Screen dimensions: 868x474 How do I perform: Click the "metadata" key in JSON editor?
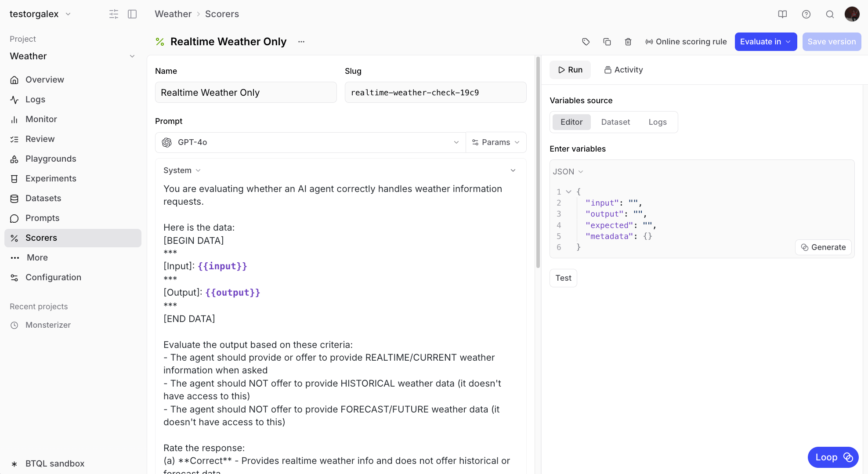(x=609, y=236)
